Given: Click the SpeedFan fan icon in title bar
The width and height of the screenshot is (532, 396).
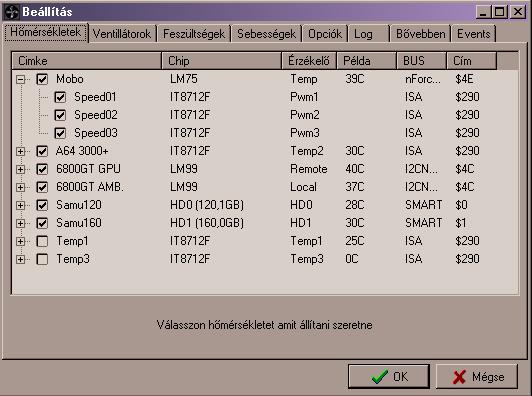Looking at the screenshot, I should 12,12.
